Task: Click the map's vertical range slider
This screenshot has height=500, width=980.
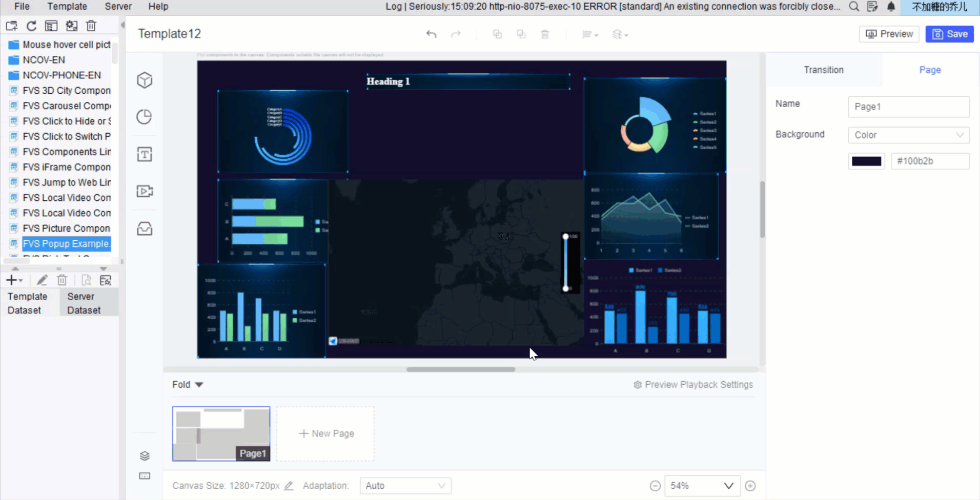Action: click(x=566, y=263)
